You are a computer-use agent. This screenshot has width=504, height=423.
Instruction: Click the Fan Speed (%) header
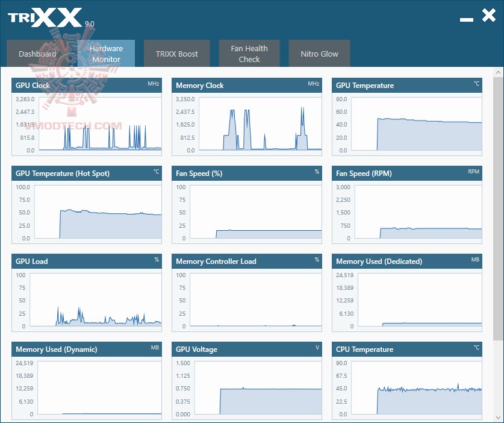[x=246, y=173]
